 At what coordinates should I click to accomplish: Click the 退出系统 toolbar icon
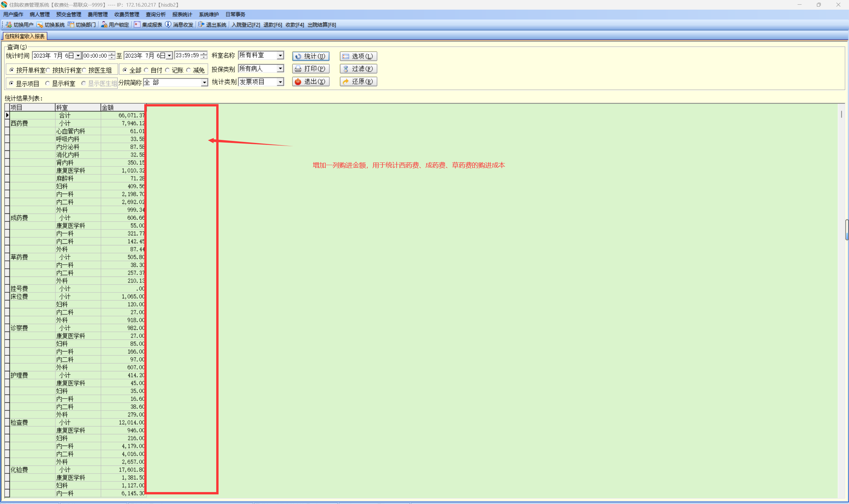pyautogui.click(x=201, y=25)
